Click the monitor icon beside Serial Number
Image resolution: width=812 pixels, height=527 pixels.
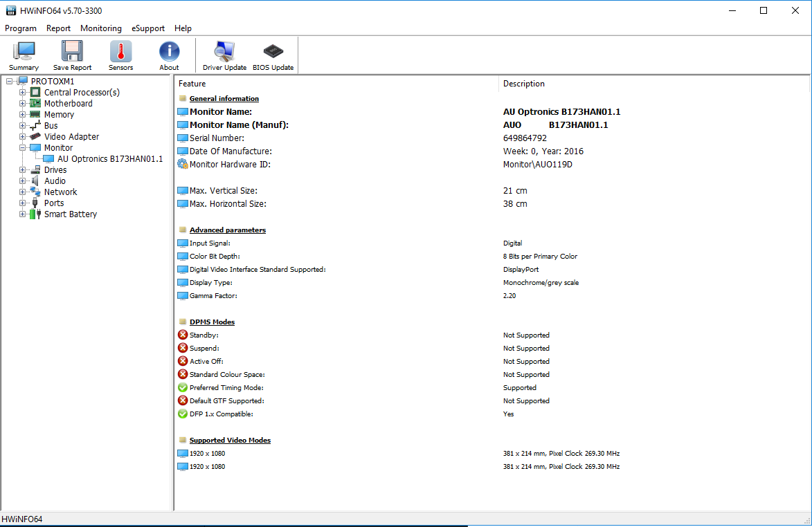[x=183, y=138]
